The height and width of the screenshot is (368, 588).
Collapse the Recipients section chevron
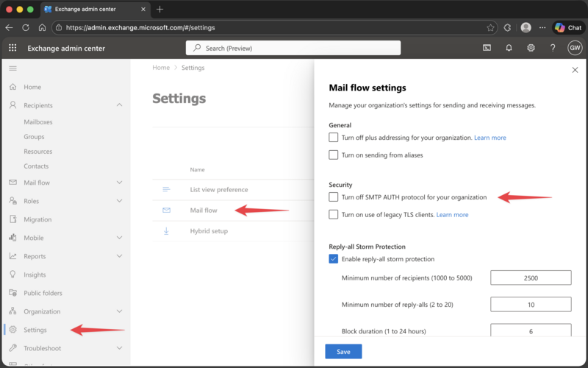tap(120, 105)
